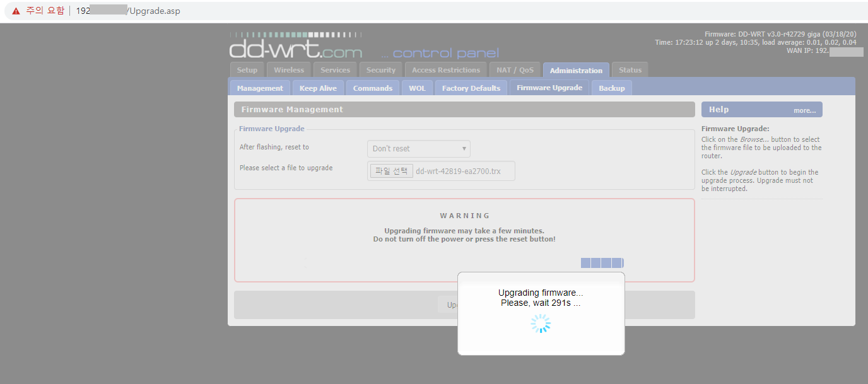The width and height of the screenshot is (868, 384).
Task: Click the "Do not turn off the power" warning line
Action: [x=464, y=239]
